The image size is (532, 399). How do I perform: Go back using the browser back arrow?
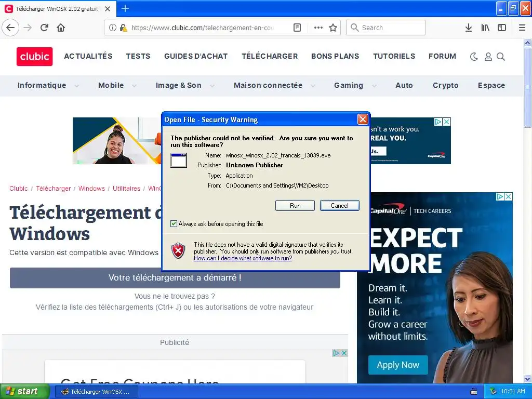(10, 28)
